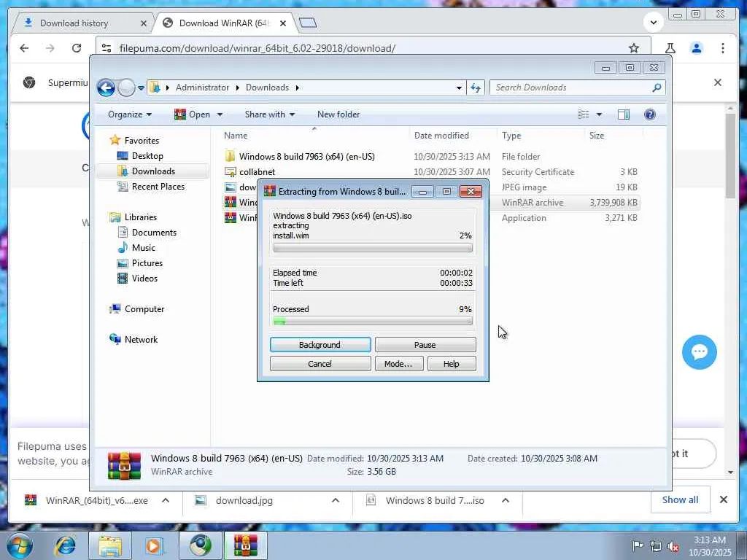This screenshot has height=560, width=747.
Task: Open Windows Media Player from taskbar
Action: (x=153, y=545)
